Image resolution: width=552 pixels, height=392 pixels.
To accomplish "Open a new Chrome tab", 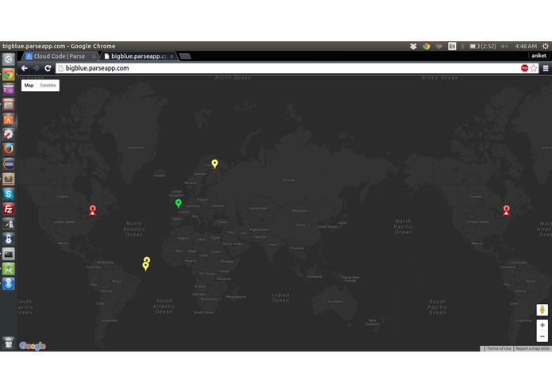I will [x=185, y=56].
